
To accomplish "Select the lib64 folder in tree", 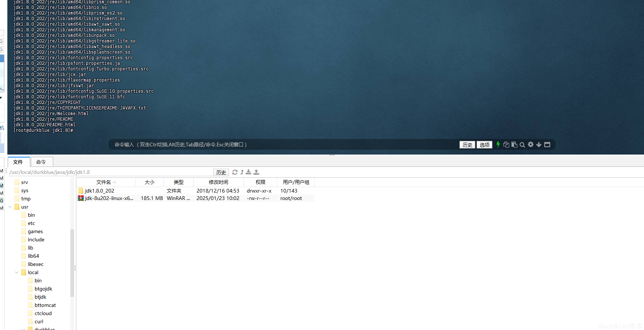I will click(34, 256).
